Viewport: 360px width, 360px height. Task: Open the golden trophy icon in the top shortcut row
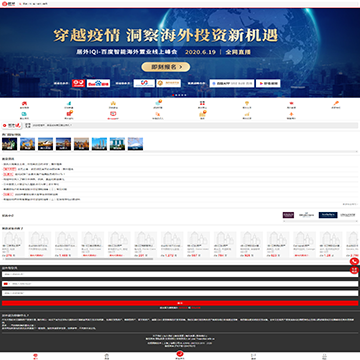coord(247,103)
